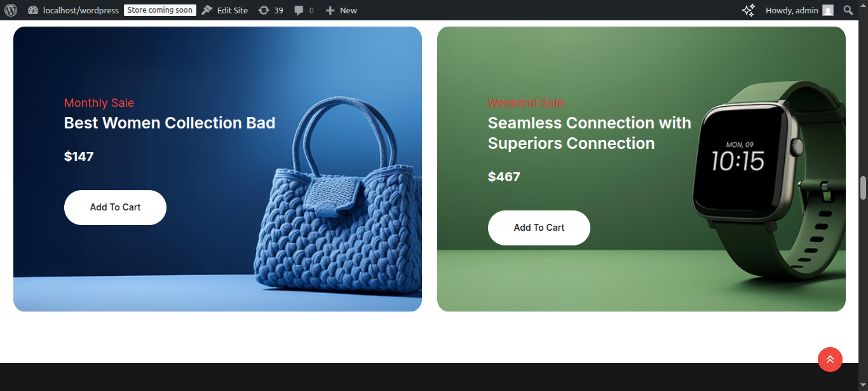
Task: Click the admin bar search magnifier
Action: click(x=848, y=10)
